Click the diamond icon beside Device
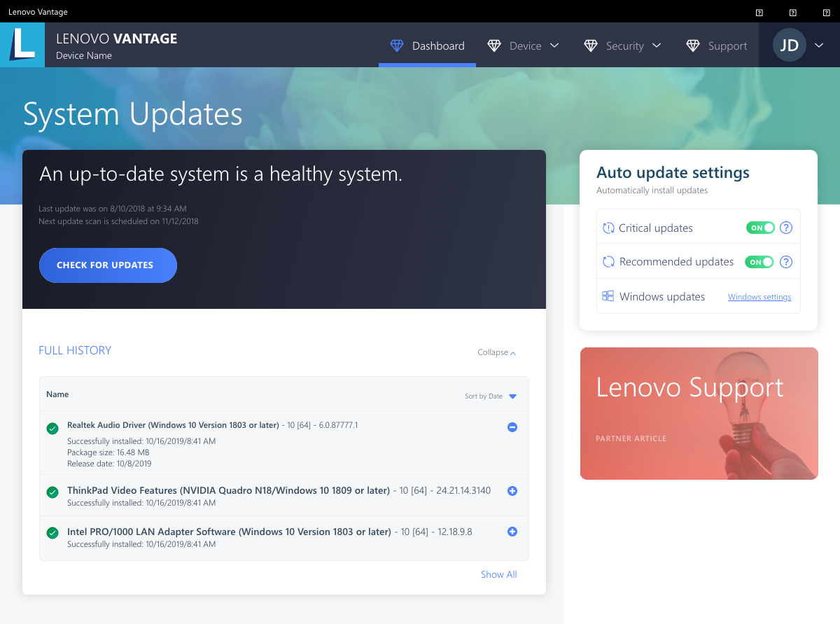Viewport: 840px width, 624px height. tap(494, 46)
